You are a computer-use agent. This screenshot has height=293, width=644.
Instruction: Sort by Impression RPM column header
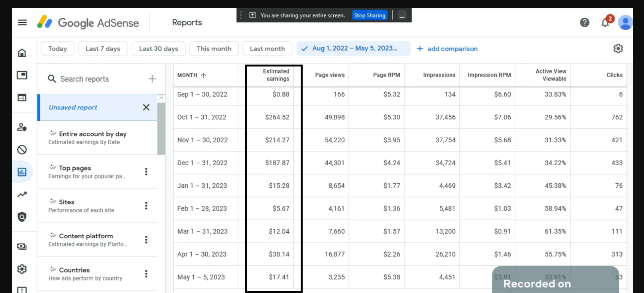pyautogui.click(x=489, y=75)
